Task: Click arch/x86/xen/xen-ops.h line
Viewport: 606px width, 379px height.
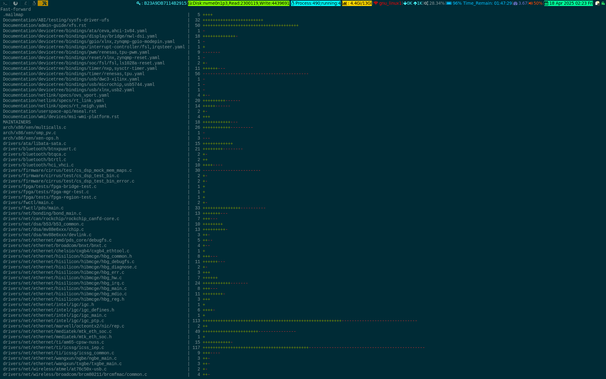Action: [x=31, y=138]
